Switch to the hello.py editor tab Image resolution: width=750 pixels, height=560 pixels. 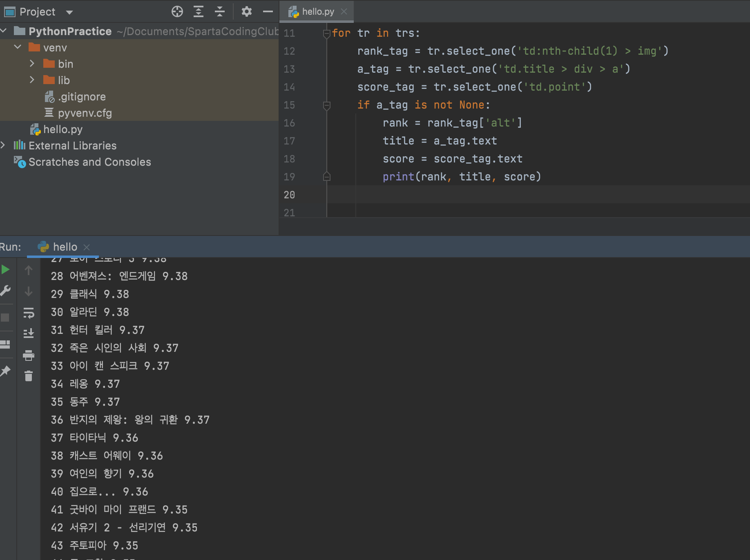(318, 12)
